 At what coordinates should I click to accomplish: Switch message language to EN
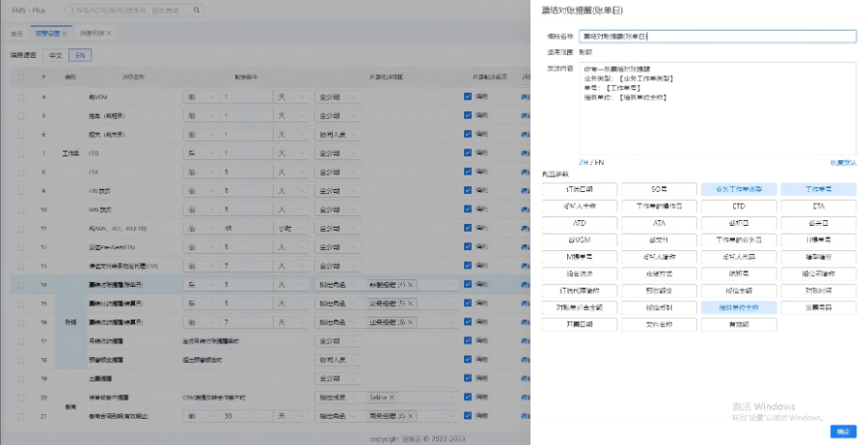click(81, 55)
